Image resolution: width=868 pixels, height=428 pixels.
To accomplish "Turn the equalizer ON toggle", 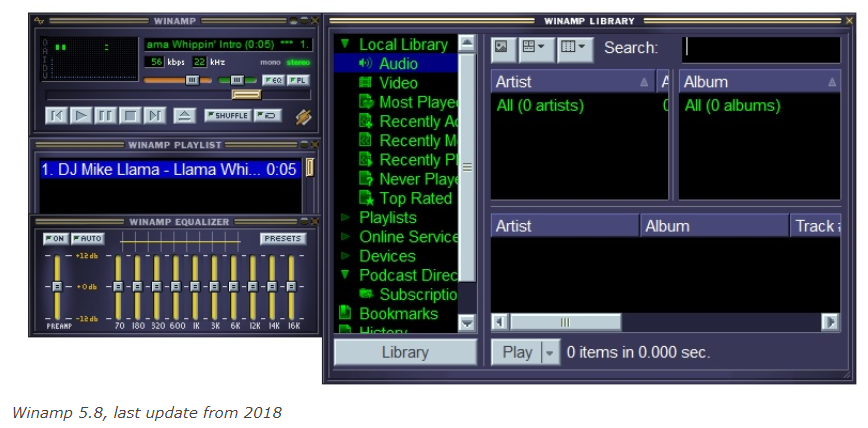I will [55, 239].
